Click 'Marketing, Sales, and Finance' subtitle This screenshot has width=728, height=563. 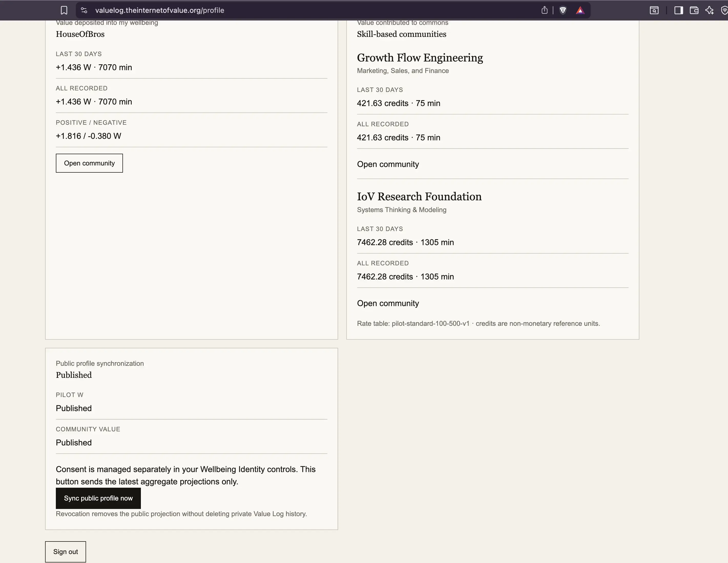pyautogui.click(x=403, y=71)
